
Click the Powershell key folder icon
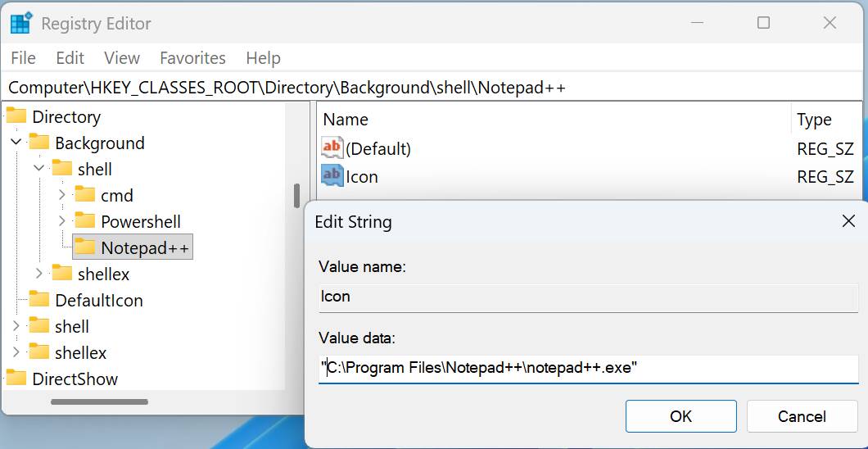(84, 221)
